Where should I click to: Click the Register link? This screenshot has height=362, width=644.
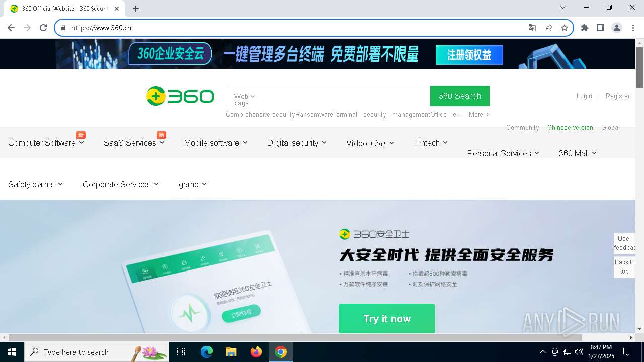618,96
